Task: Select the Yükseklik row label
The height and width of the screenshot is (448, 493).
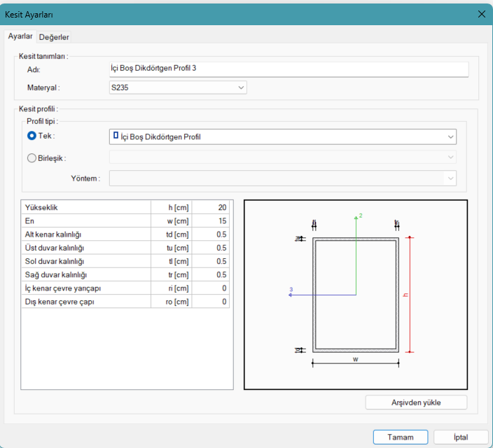Action: [86, 207]
